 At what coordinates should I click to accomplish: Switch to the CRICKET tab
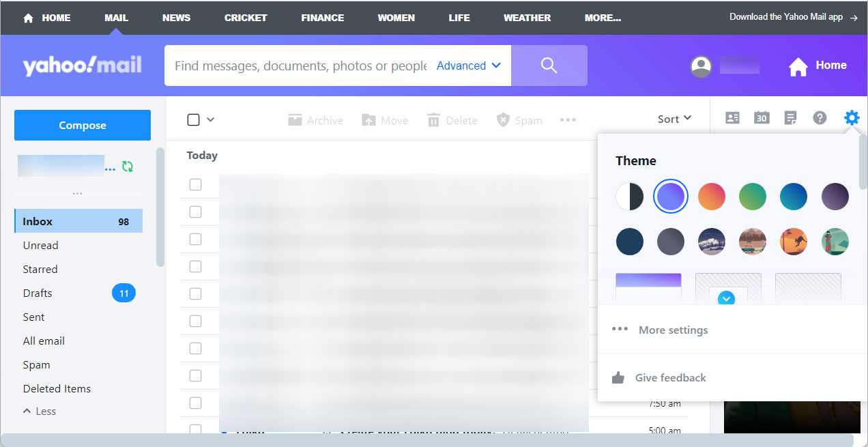point(245,18)
